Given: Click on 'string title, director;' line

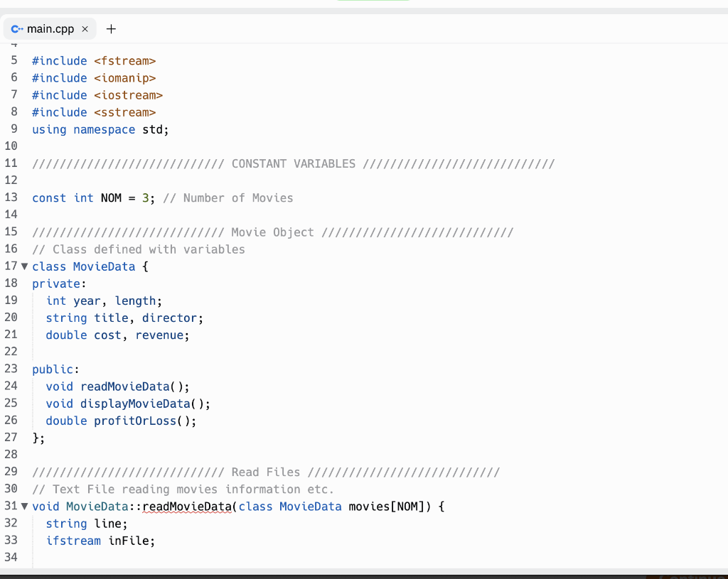Looking at the screenshot, I should (124, 318).
